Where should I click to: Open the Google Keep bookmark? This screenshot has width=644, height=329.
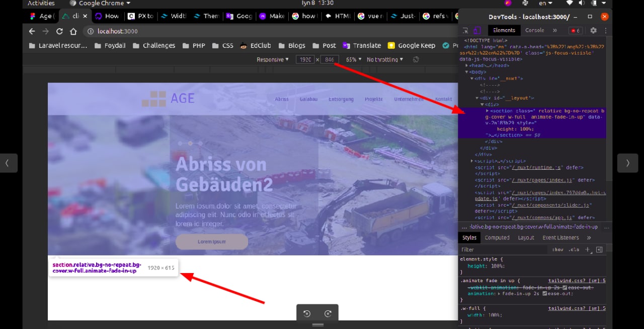point(411,45)
